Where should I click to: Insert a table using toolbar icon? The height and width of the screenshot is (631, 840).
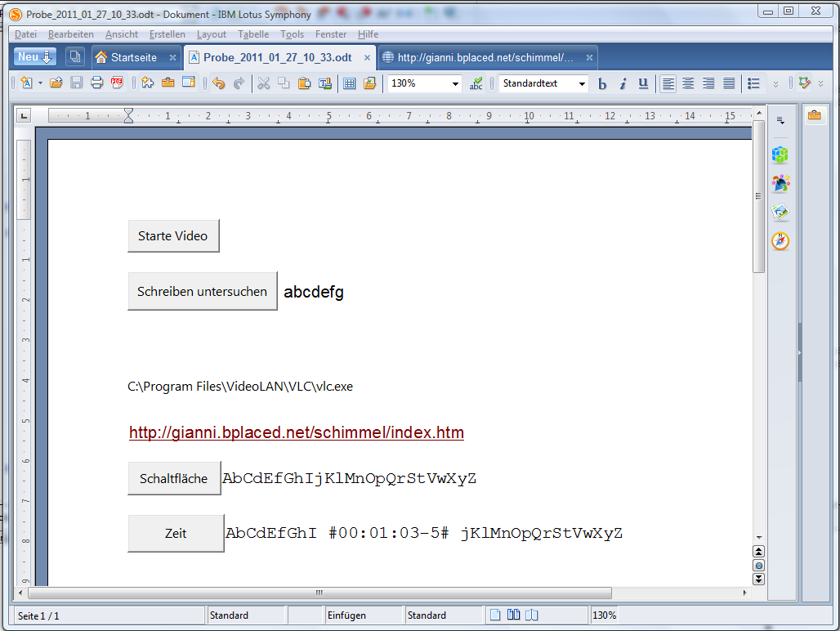click(349, 83)
